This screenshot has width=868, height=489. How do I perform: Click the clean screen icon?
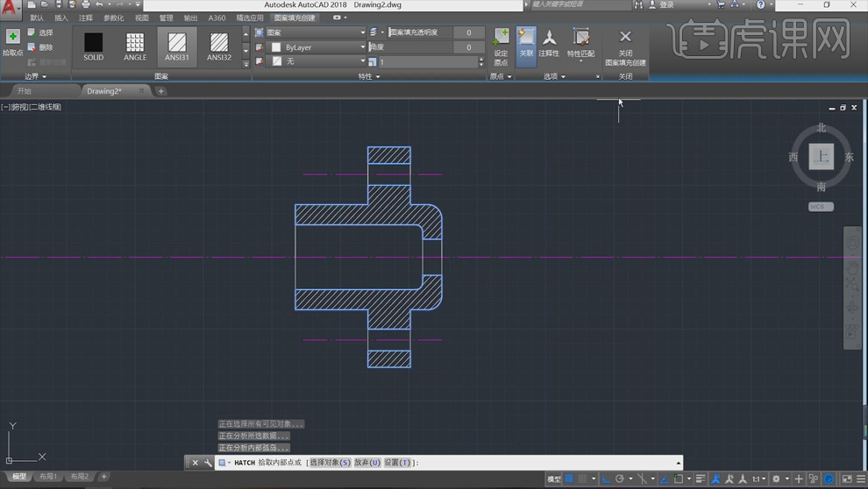click(x=847, y=479)
